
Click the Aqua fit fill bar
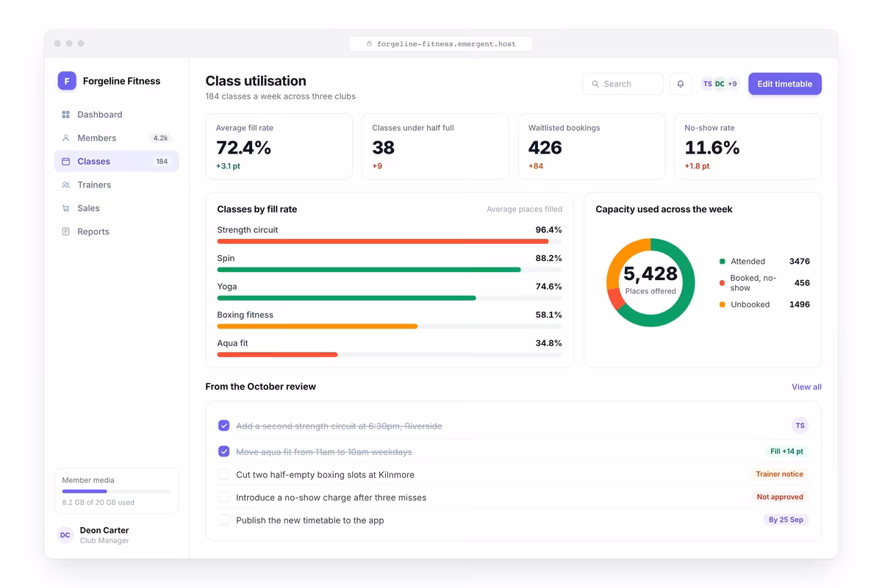(390, 354)
